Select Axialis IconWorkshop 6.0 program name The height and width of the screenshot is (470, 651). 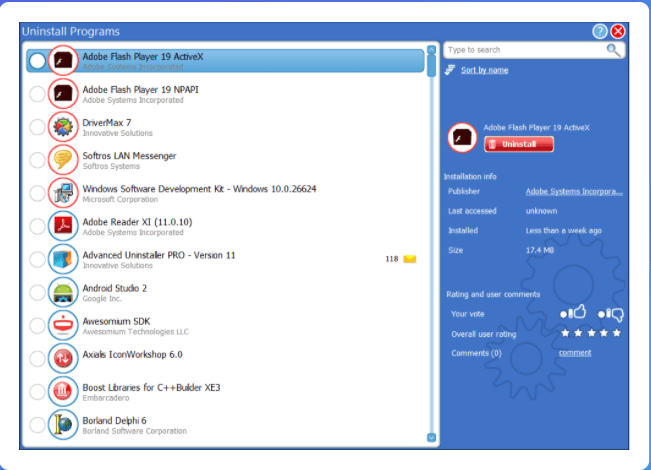pyautogui.click(x=132, y=354)
